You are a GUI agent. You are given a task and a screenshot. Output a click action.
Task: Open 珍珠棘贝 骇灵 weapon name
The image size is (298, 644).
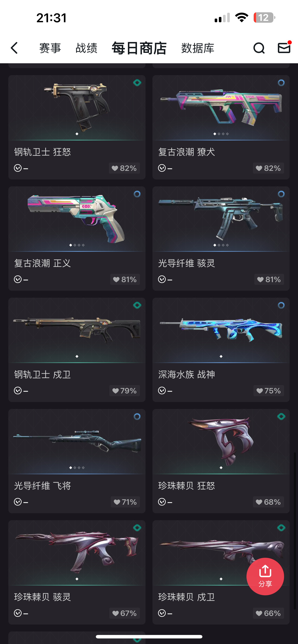click(x=42, y=597)
